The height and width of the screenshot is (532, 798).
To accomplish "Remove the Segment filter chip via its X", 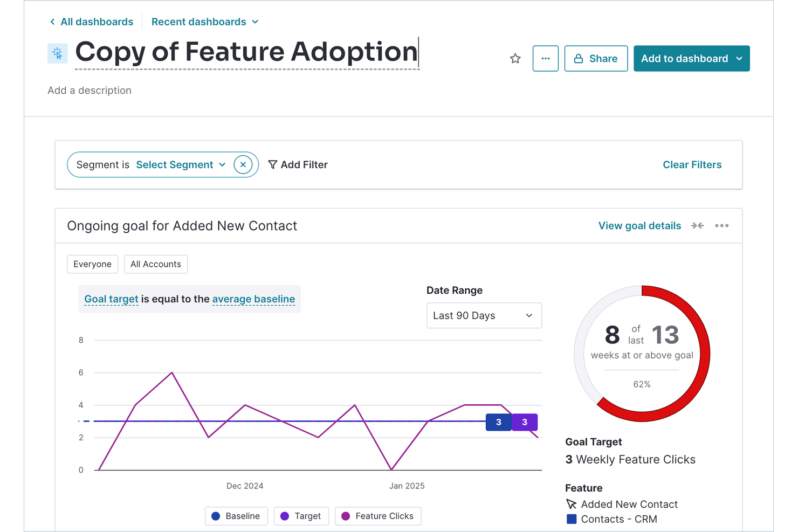I will (243, 164).
